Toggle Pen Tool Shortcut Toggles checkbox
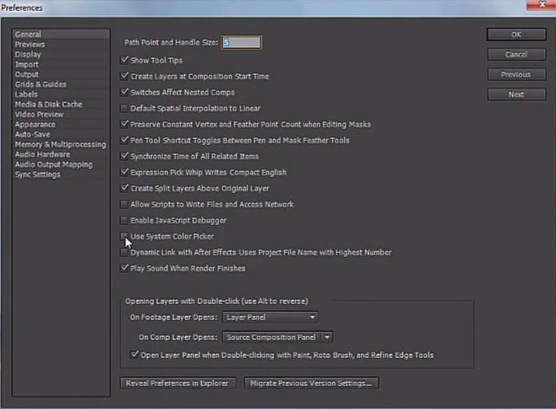Screen dimensions: 556x409 point(124,140)
